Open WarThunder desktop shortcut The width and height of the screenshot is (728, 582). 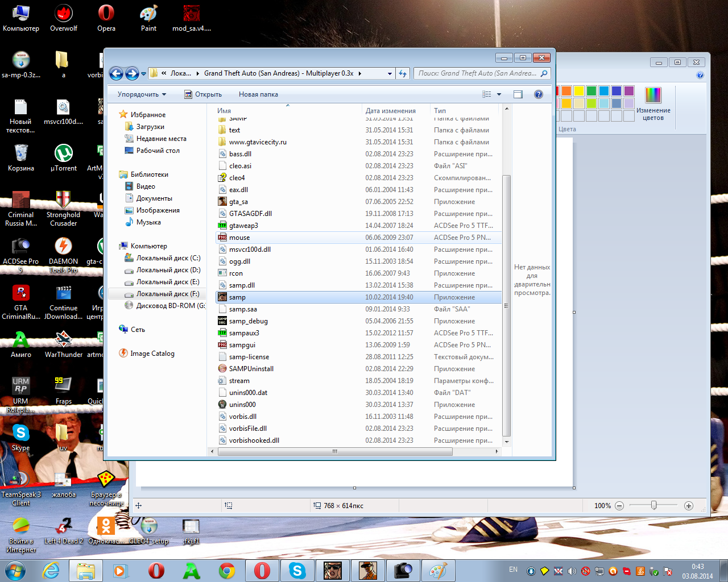coord(64,344)
